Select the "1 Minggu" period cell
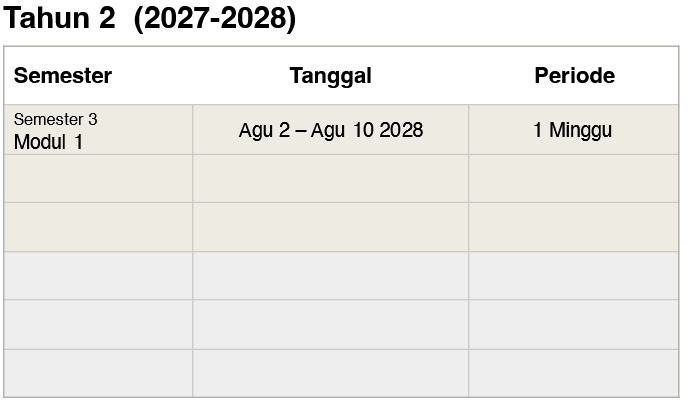Image resolution: width=690 pixels, height=406 pixels. (573, 130)
